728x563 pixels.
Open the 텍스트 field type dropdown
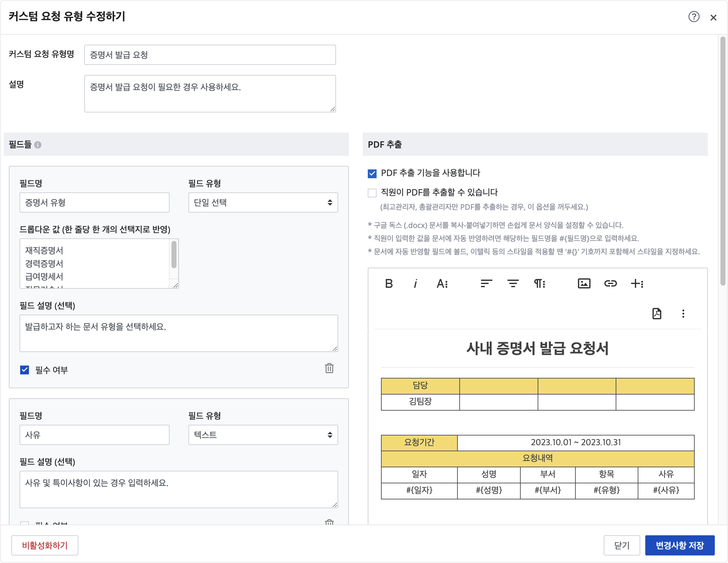(x=263, y=435)
